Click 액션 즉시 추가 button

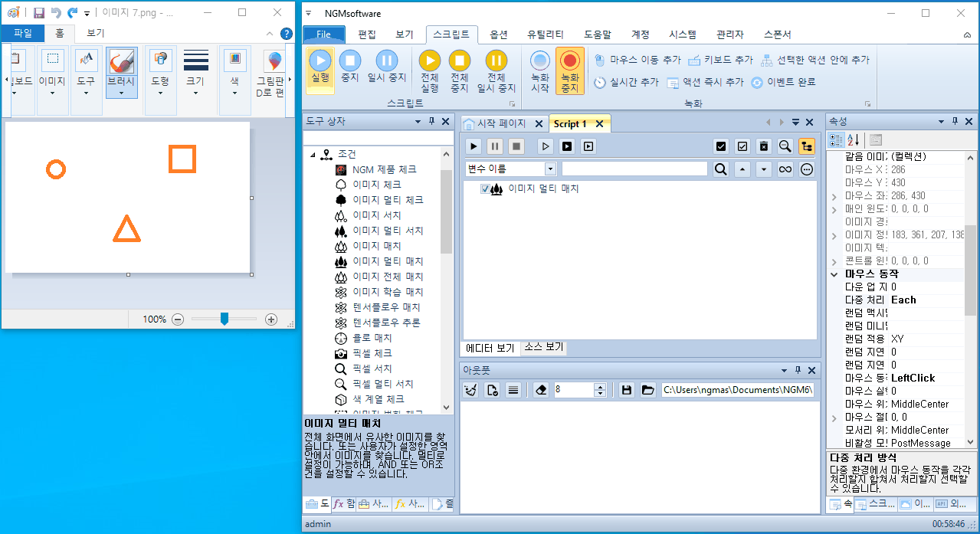click(705, 82)
